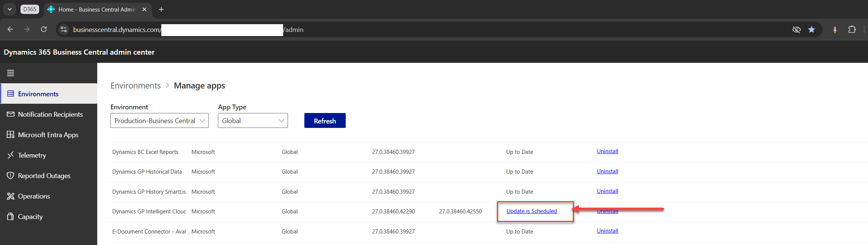This screenshot has height=245, width=868.
Task: Open the tab search dropdown arrow
Action: (10, 9)
